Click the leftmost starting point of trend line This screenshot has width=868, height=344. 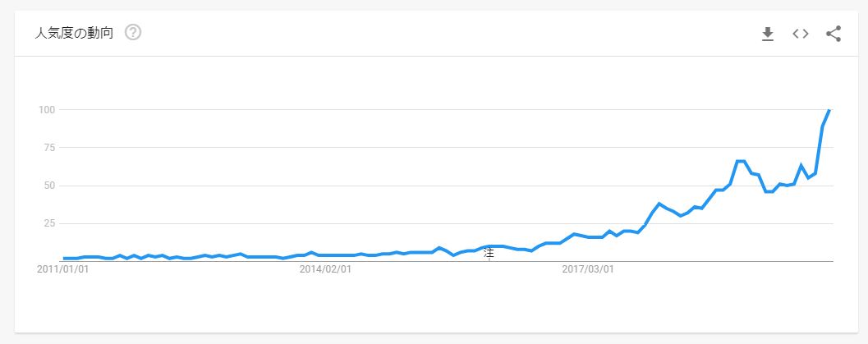[x=64, y=258]
